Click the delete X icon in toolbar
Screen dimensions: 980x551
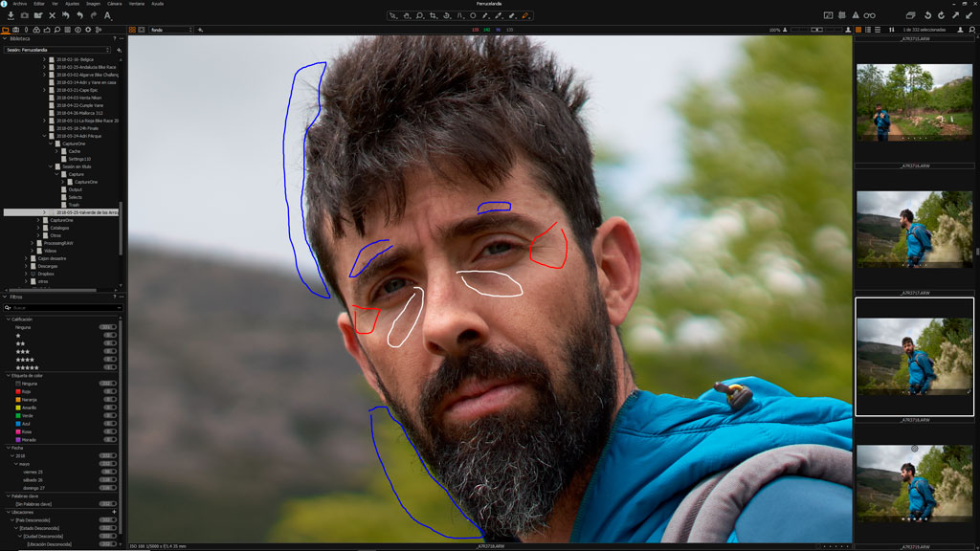pos(52,15)
